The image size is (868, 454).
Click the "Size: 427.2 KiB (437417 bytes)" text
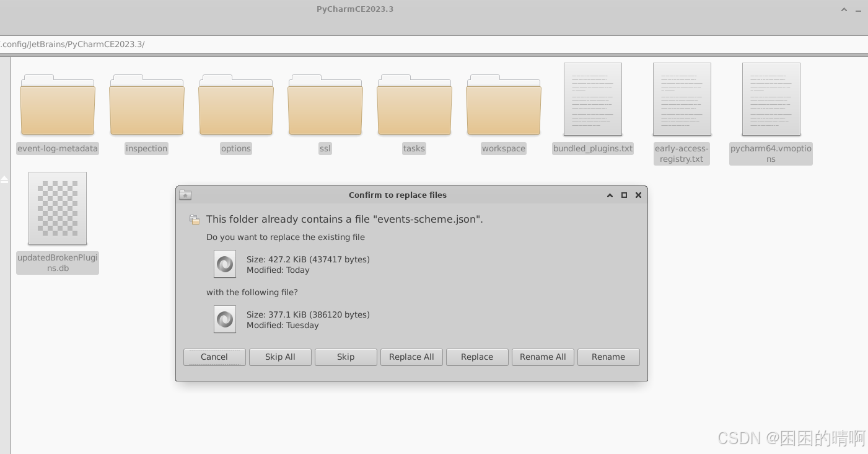pos(308,259)
